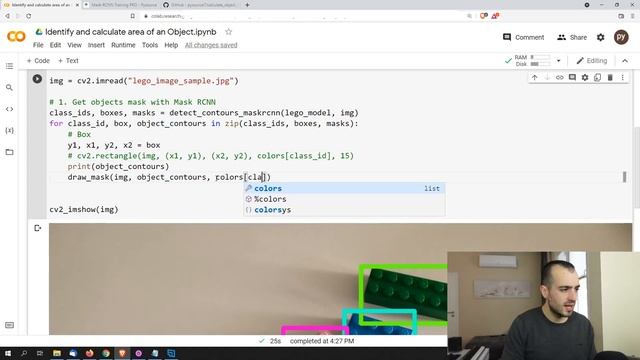The width and height of the screenshot is (640, 360).
Task: Collapse the header with chevron up
Action: coord(625,61)
